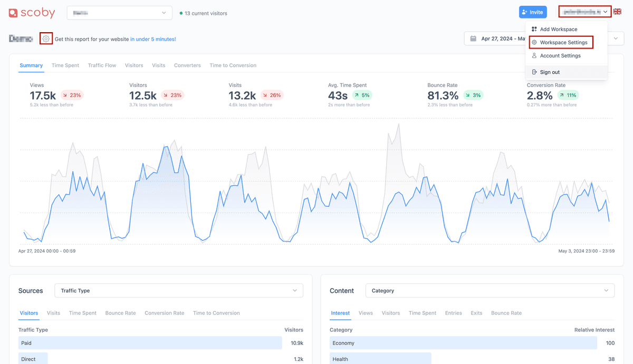Switch to Visits tab in the Sources panel
The width and height of the screenshot is (633, 364).
coord(54,313)
